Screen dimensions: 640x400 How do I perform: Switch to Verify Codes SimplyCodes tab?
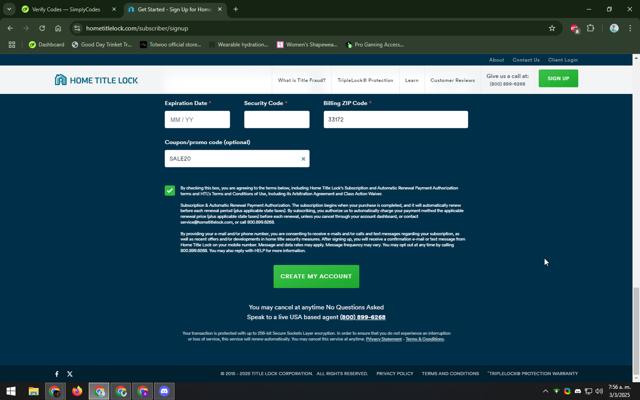point(67,9)
